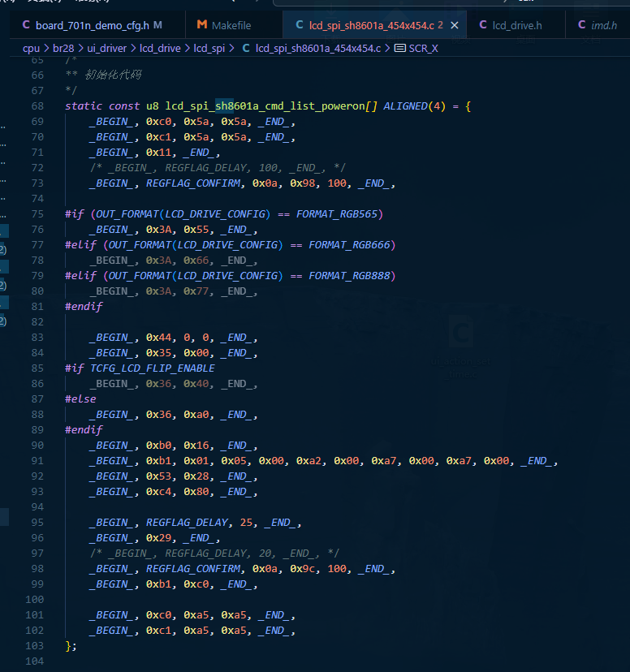
Task: Click C file icon in breadcrumb path
Action: tap(246, 48)
